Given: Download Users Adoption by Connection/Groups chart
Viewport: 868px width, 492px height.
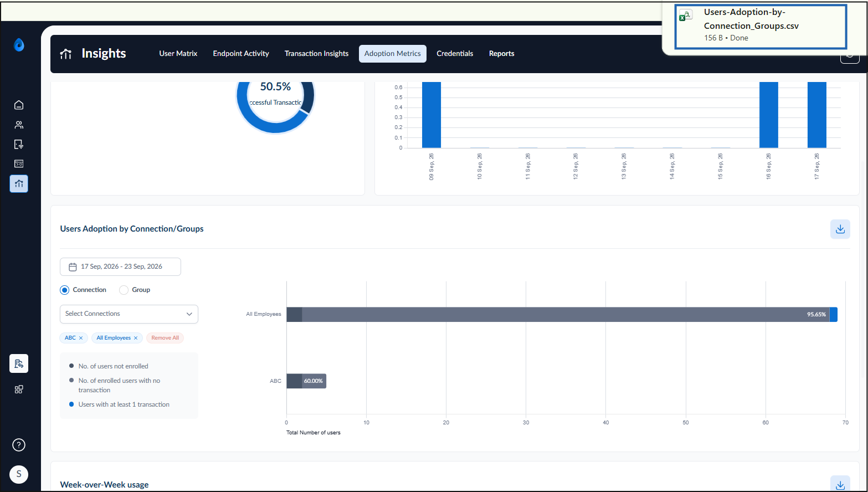Looking at the screenshot, I should tap(840, 229).
